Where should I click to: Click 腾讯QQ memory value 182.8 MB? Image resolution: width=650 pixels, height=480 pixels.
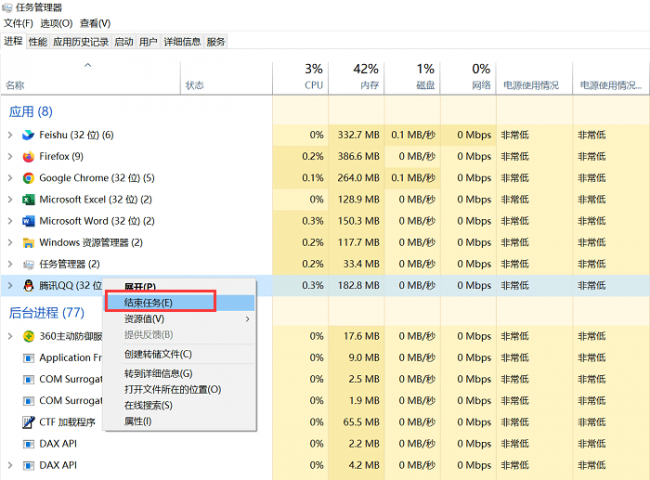[358, 286]
